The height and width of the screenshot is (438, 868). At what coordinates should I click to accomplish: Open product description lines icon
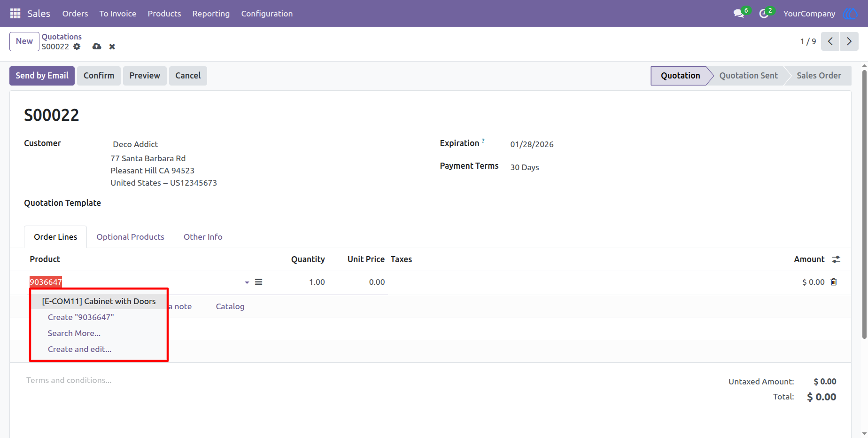[259, 282]
